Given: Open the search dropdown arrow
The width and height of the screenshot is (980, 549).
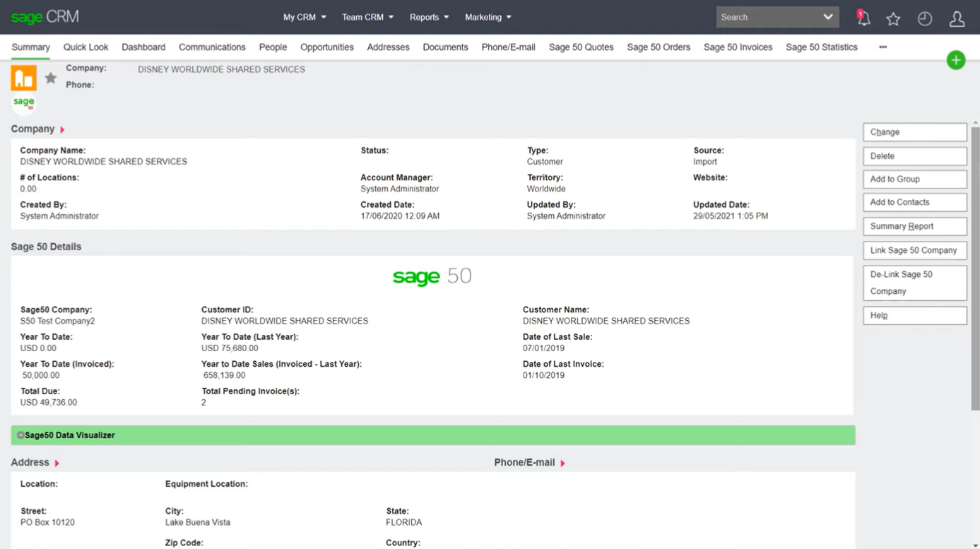Looking at the screenshot, I should [x=830, y=17].
